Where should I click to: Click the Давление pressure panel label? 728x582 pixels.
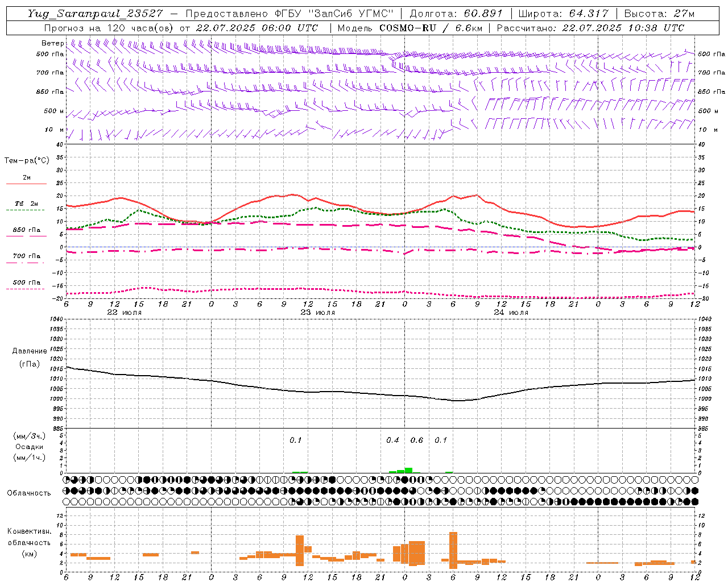(x=30, y=351)
